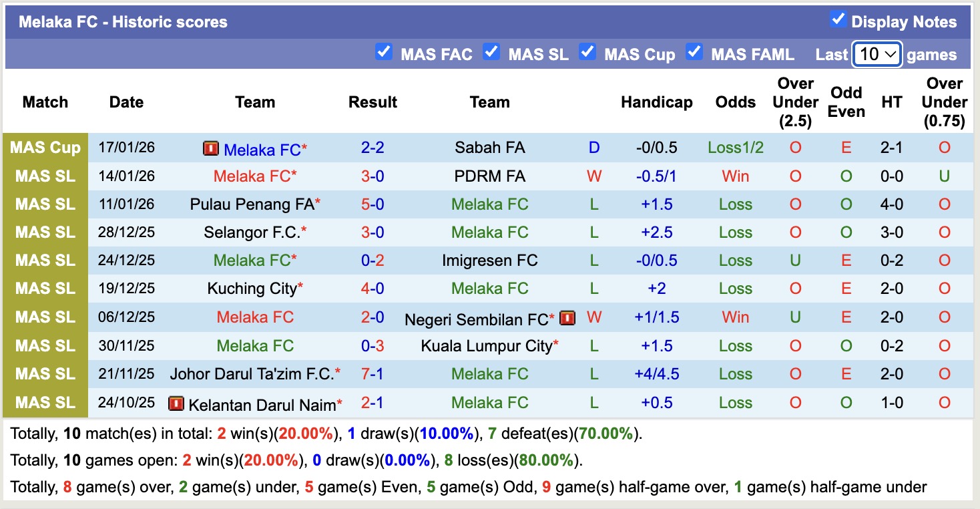
Task: Select the MAS Cup match label cell
Action: 45,148
